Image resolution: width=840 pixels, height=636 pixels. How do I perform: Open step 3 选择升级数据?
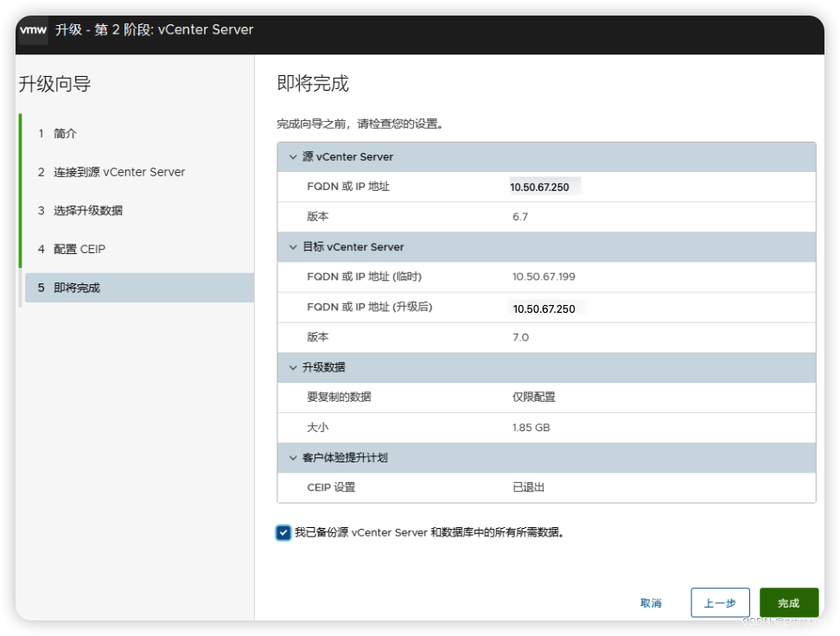[x=139, y=211]
